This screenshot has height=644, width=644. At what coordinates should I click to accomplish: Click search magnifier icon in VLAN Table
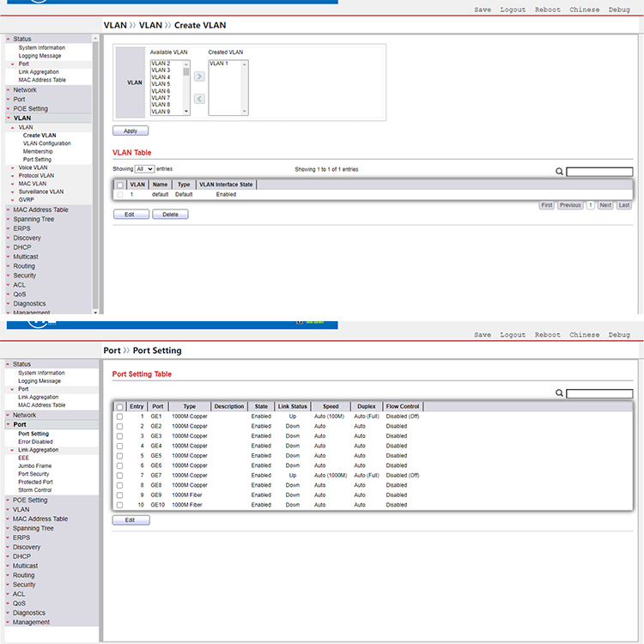coord(560,172)
